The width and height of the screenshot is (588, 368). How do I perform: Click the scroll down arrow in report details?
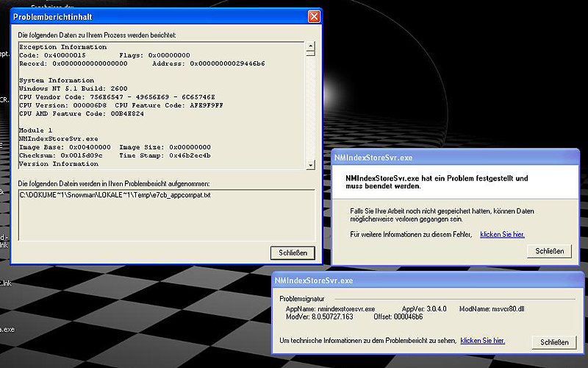(x=310, y=165)
